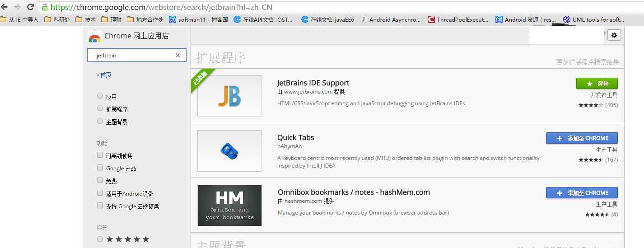Viewport: 644px width, 248px height.
Task: Open JetBrains IDE Support JB thumbnail
Action: pos(229,96)
